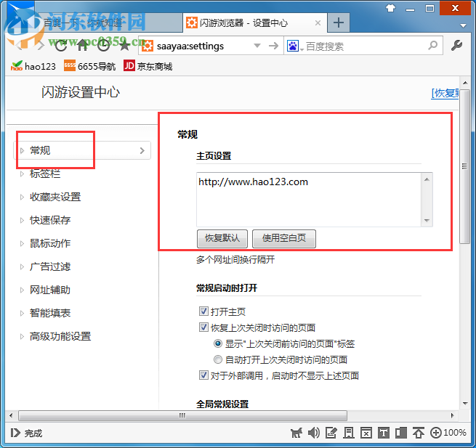Click the T text icon in status bar

[x=384, y=433]
